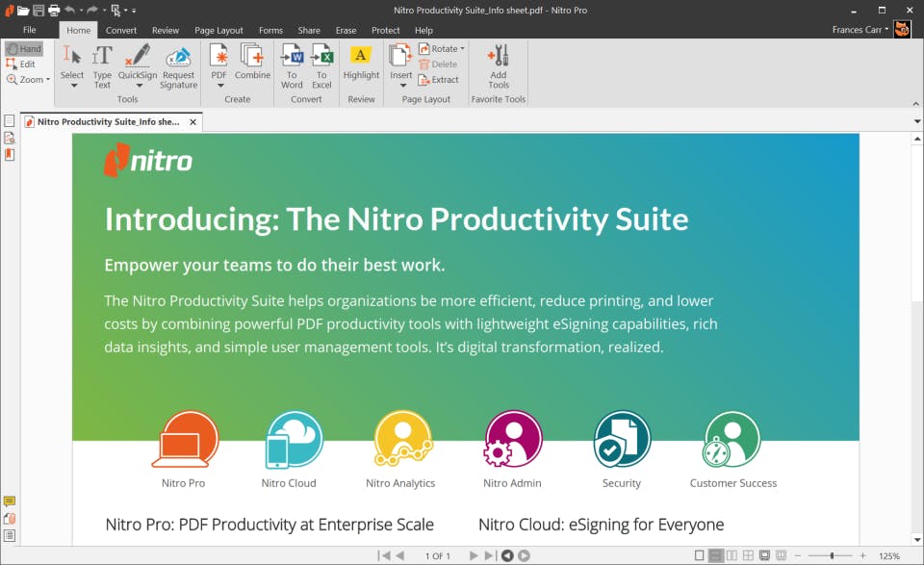Enable two-page view in status bar

pos(731,554)
